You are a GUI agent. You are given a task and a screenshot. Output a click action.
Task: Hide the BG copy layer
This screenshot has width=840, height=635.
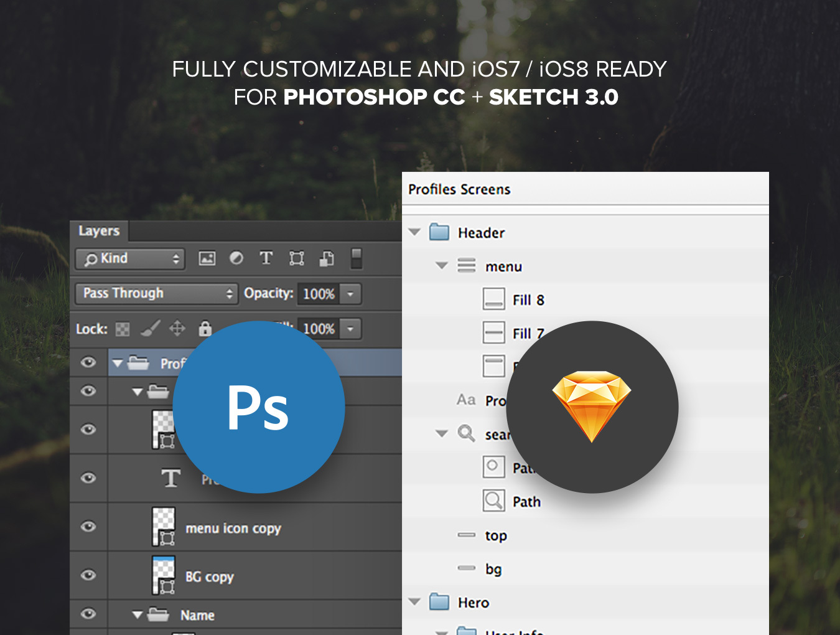tap(89, 575)
